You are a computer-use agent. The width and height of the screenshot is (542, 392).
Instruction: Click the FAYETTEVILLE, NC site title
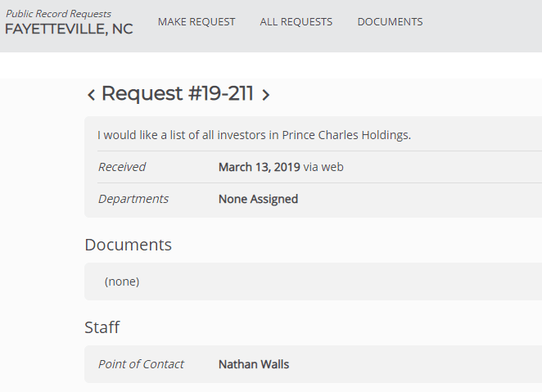pyautogui.click(x=69, y=29)
